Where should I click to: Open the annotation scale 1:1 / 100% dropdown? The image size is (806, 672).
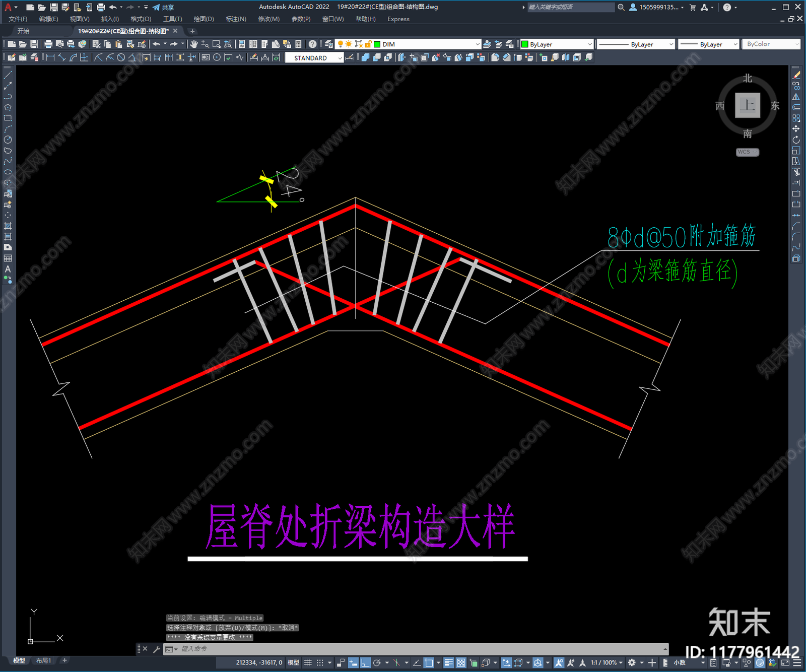tap(607, 662)
